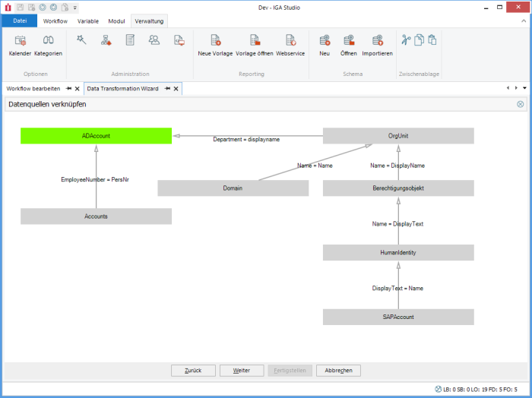Click the Zurück button
Screen dimensions: 532x398
[x=193, y=371]
